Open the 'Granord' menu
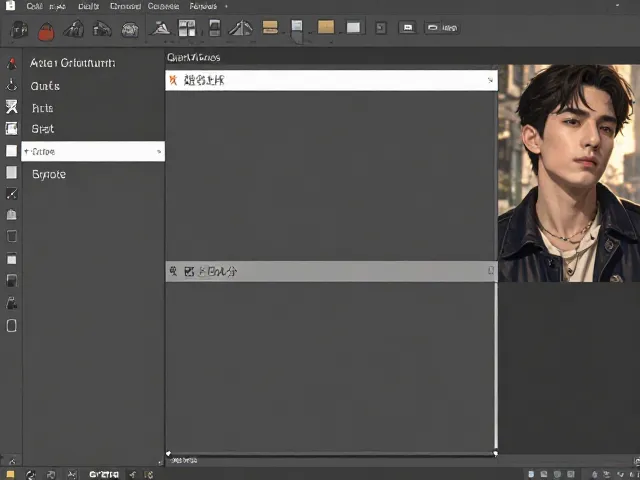640x480 pixels. pos(125,6)
